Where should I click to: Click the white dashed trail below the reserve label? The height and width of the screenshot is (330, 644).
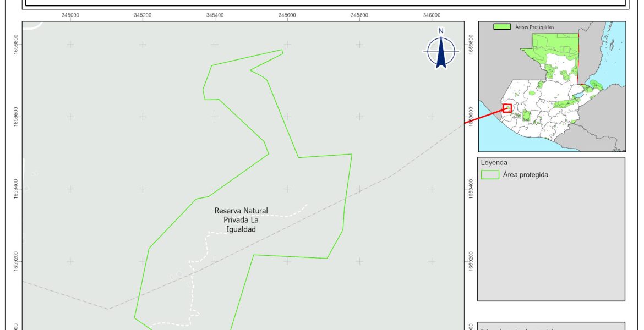(x=208, y=242)
